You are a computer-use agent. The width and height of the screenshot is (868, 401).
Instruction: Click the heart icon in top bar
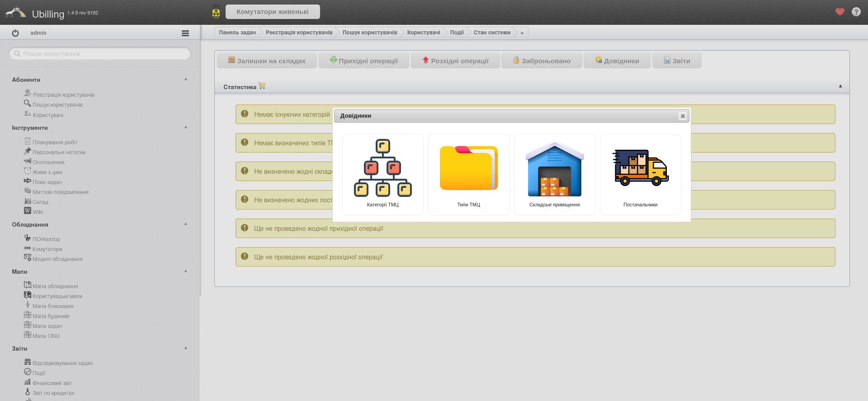(x=840, y=12)
